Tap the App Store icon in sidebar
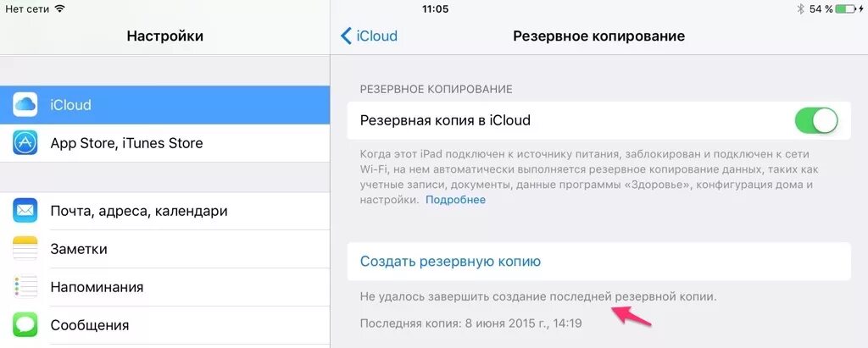Image resolution: width=868 pixels, height=348 pixels. pos(25,143)
